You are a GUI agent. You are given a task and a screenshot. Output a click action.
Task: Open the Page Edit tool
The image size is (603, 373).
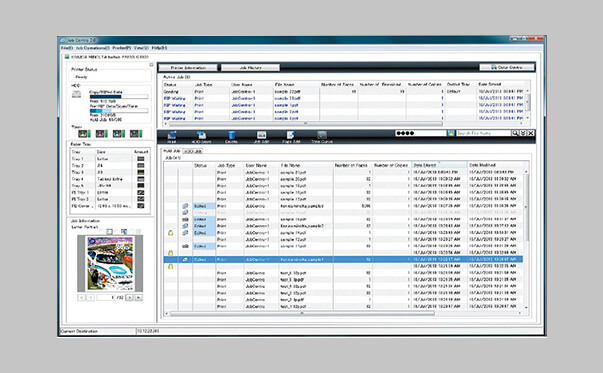pyautogui.click(x=291, y=137)
